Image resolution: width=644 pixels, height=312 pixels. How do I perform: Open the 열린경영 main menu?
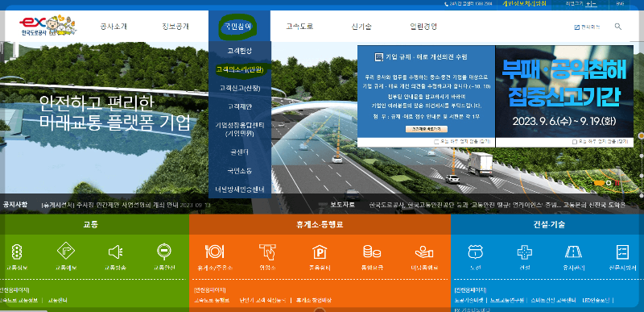pyautogui.click(x=423, y=27)
